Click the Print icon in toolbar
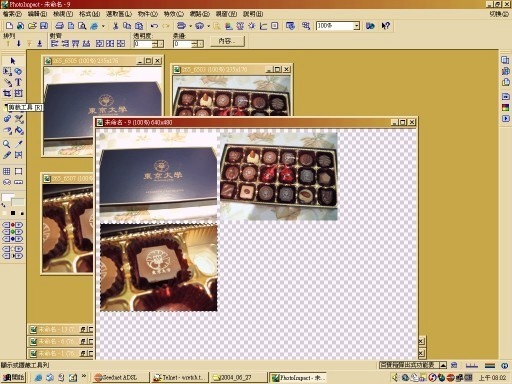This screenshot has height=384, width=512. coord(59,26)
